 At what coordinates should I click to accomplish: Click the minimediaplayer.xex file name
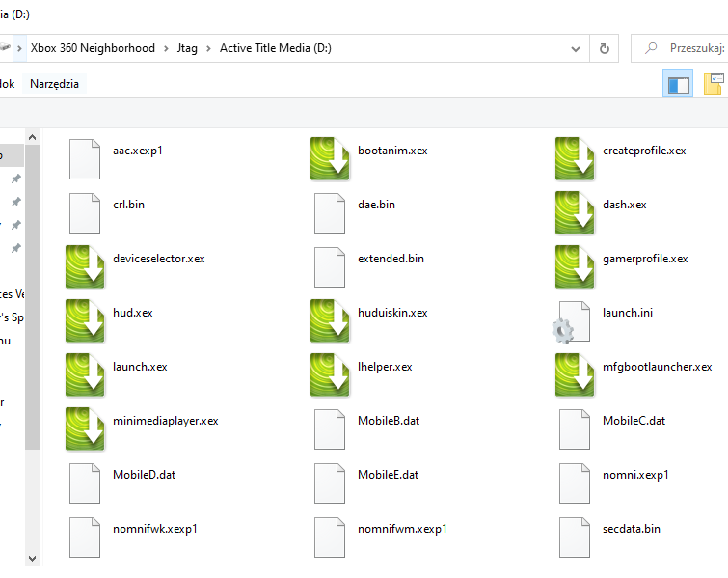pyautogui.click(x=166, y=421)
